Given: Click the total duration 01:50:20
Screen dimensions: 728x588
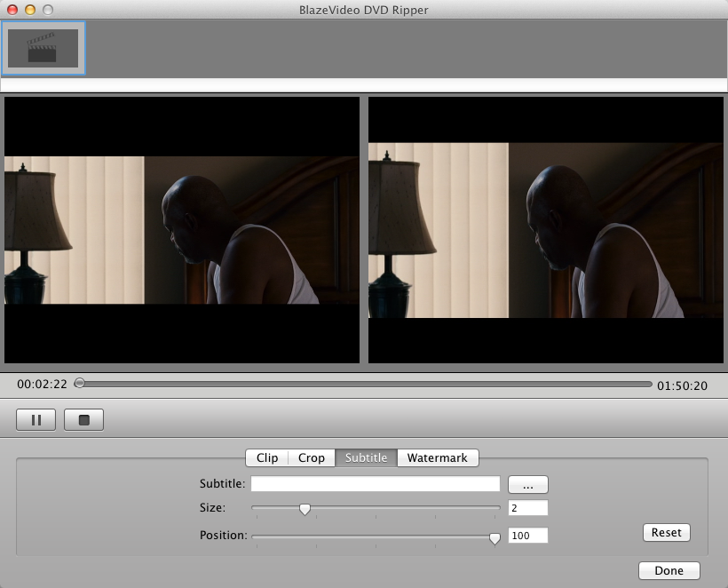Looking at the screenshot, I should pos(682,385).
